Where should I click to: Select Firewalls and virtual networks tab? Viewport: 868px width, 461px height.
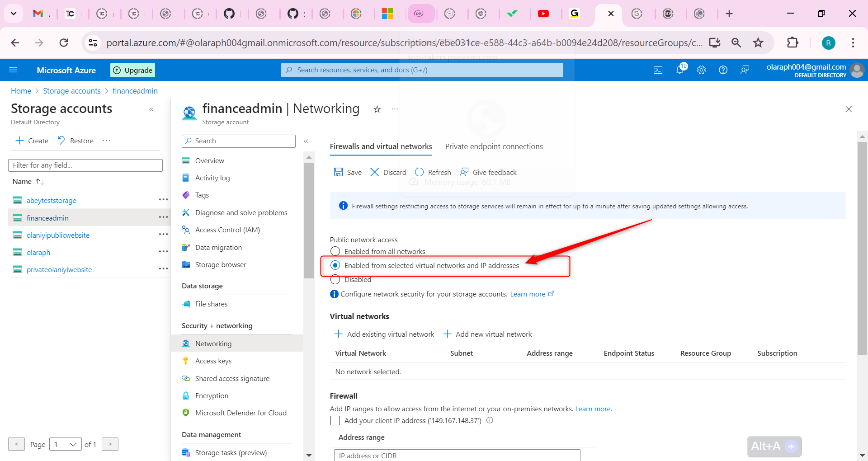(x=381, y=146)
